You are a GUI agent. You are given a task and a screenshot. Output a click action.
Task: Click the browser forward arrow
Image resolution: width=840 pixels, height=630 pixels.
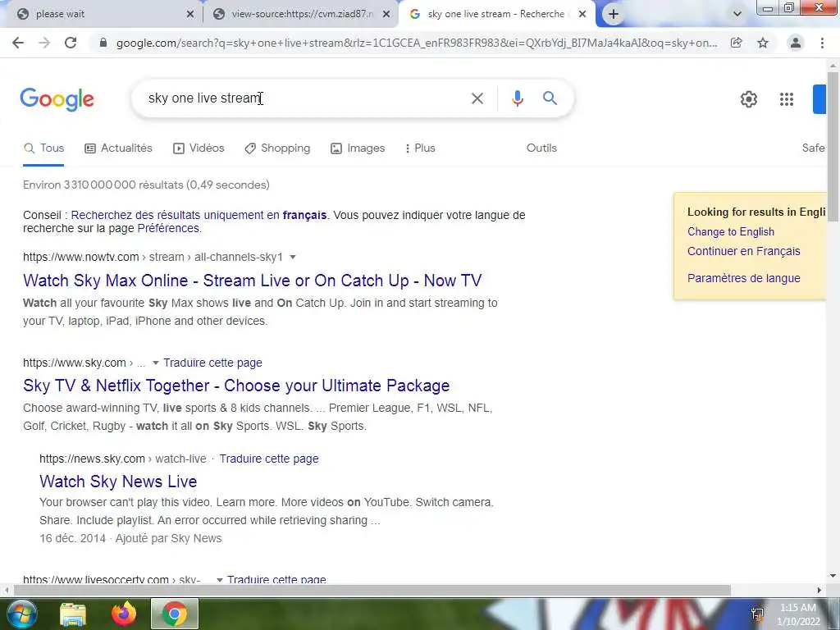click(x=44, y=43)
